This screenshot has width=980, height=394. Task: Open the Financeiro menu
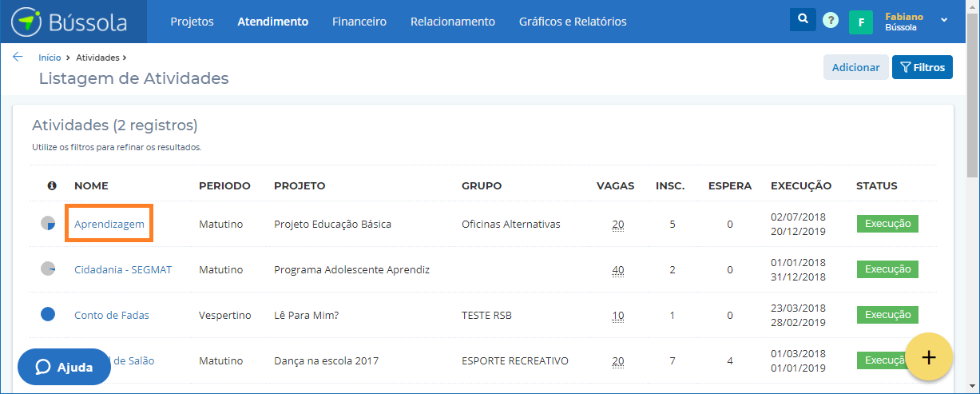click(359, 22)
